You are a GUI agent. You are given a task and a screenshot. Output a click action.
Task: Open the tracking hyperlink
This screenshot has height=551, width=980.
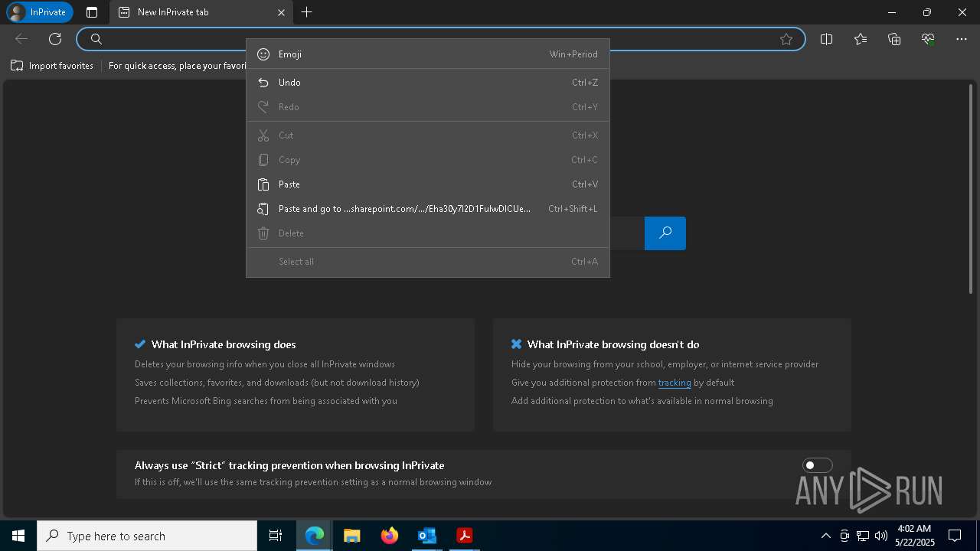click(x=675, y=383)
